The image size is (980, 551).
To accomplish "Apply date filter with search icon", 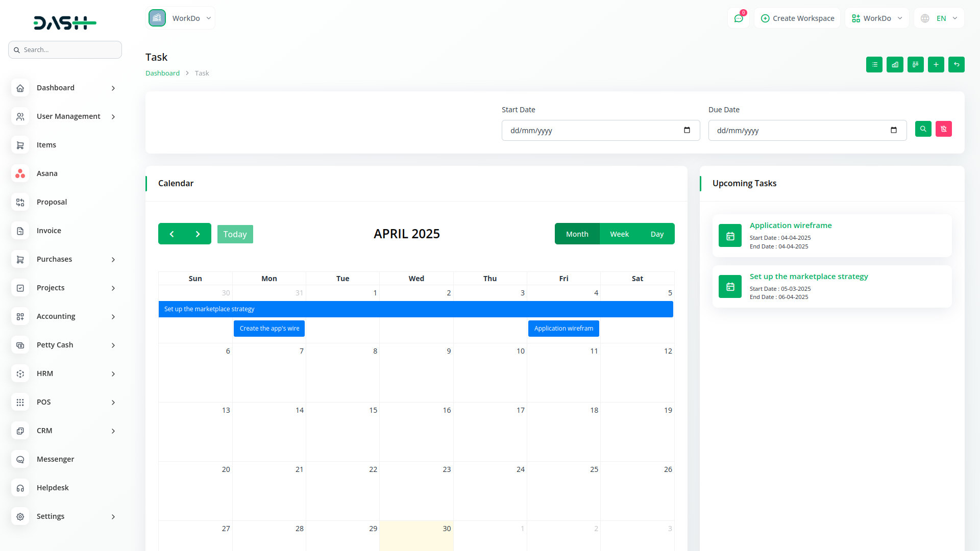I will tap(923, 129).
